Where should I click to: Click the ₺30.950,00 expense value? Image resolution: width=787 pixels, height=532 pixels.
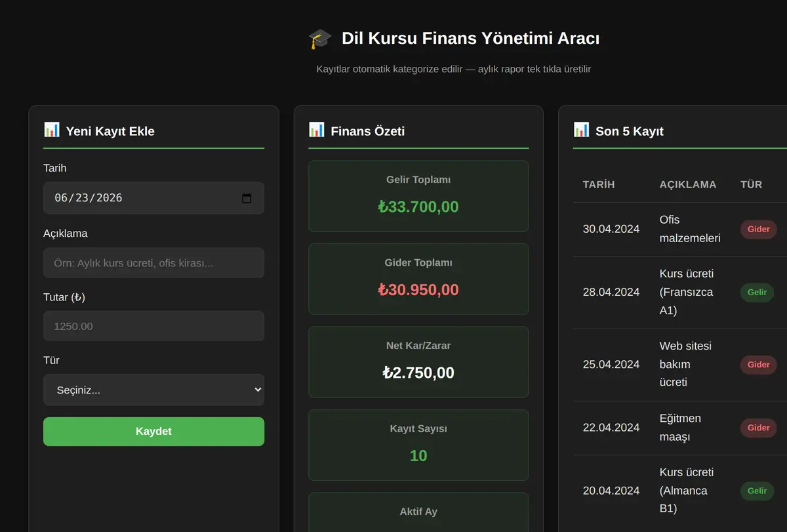click(418, 290)
